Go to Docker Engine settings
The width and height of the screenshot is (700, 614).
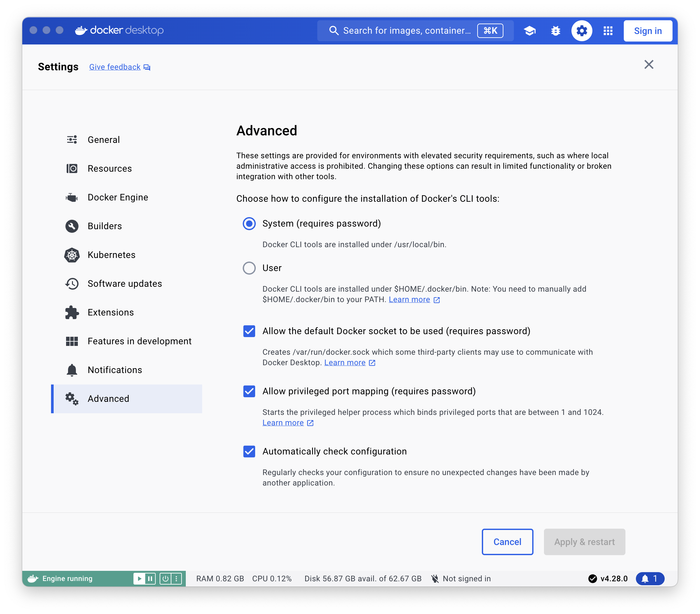[x=127, y=197]
